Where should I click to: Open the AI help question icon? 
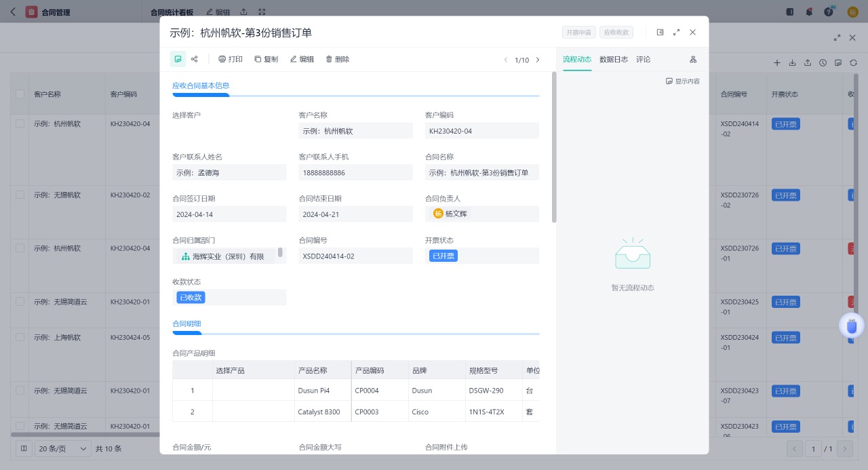click(829, 12)
